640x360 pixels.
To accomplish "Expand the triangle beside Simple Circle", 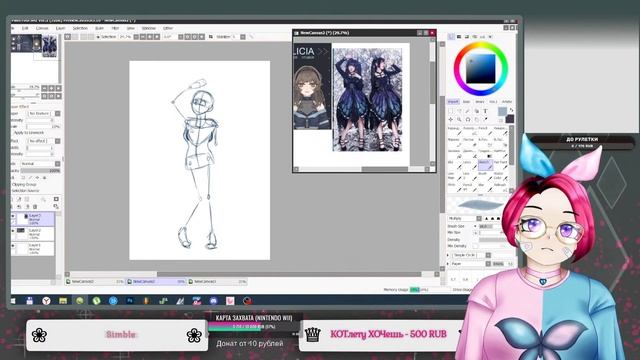I will [449, 255].
